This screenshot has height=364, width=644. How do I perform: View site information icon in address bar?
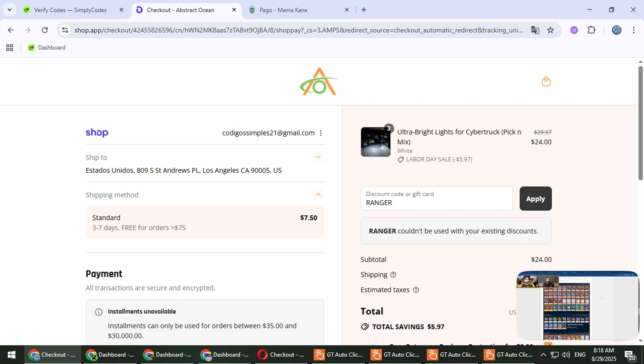[x=65, y=30]
